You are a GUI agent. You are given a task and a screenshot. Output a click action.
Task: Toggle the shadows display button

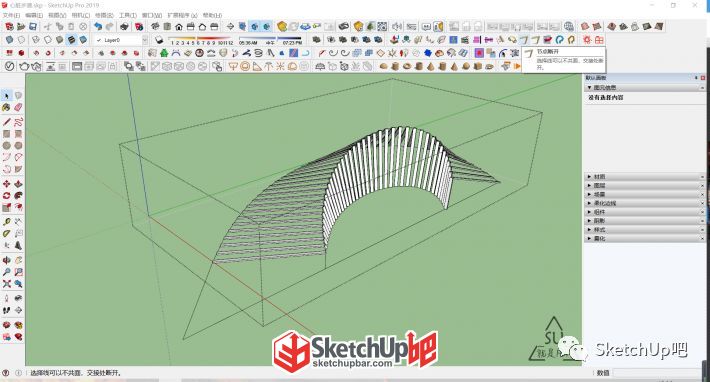(159, 40)
